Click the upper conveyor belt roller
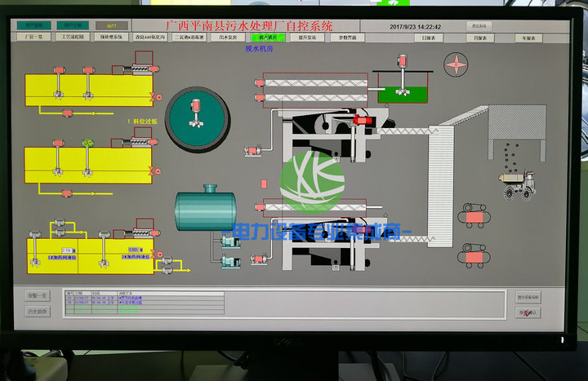Image resolution: width=588 pixels, height=381 pixels. (471, 214)
